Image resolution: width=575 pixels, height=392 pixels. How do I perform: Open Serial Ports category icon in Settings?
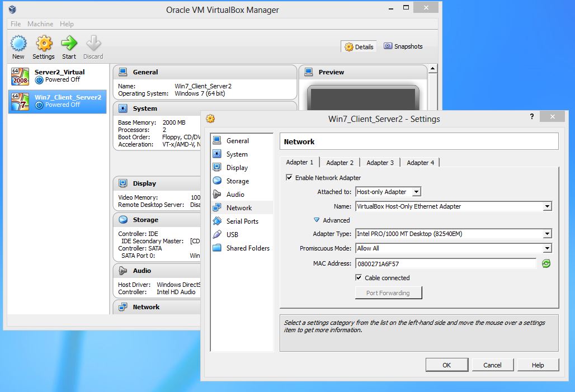click(217, 221)
